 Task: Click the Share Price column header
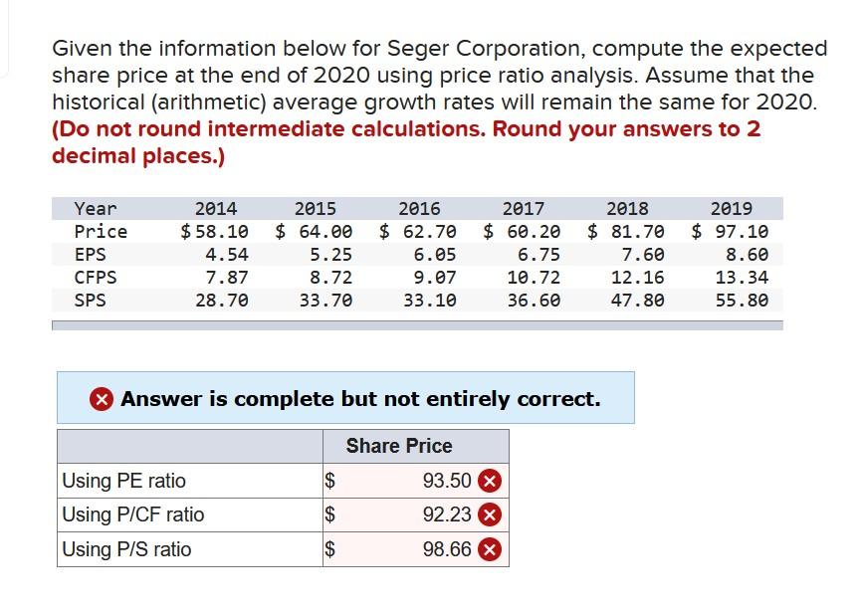click(x=399, y=446)
